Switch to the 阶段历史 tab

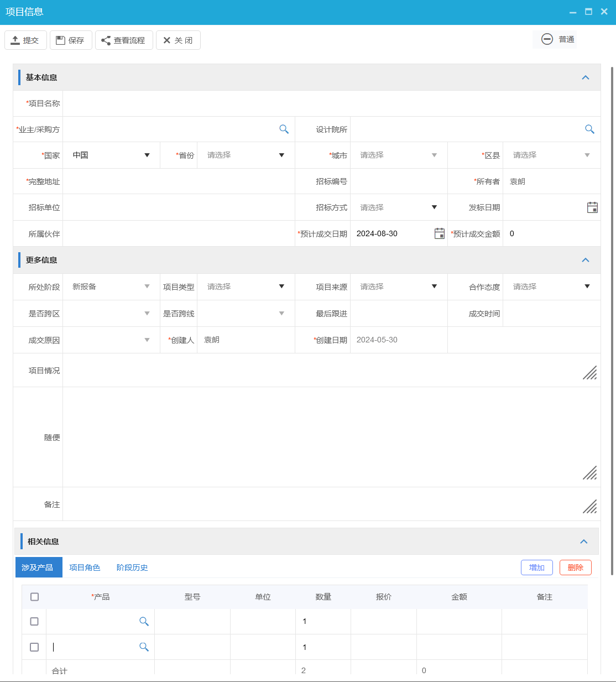coord(132,567)
